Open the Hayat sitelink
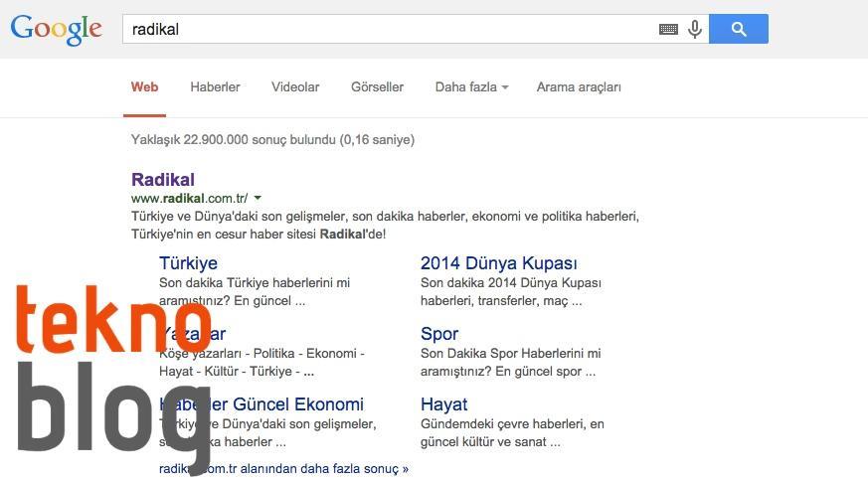 444,404
